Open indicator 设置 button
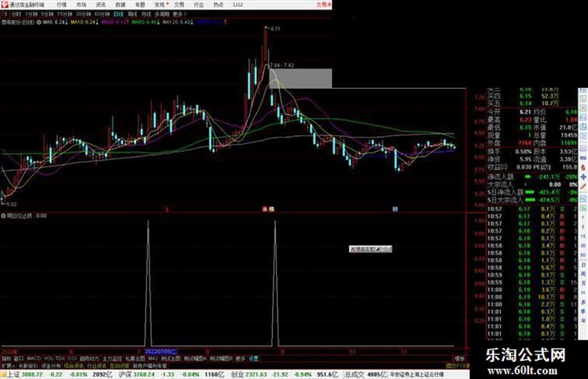588x379 pixels. [x=254, y=358]
